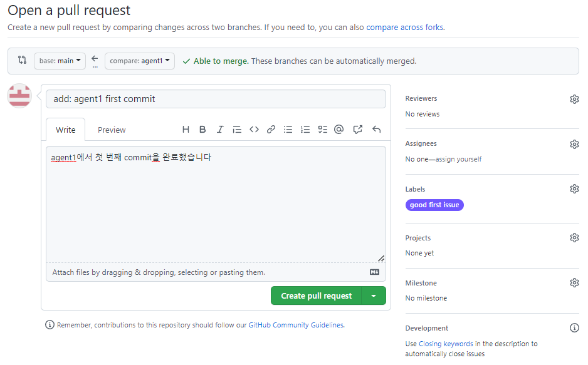Click the info icon beside the Remember notice
Image resolution: width=588 pixels, height=365 pixels.
click(50, 324)
